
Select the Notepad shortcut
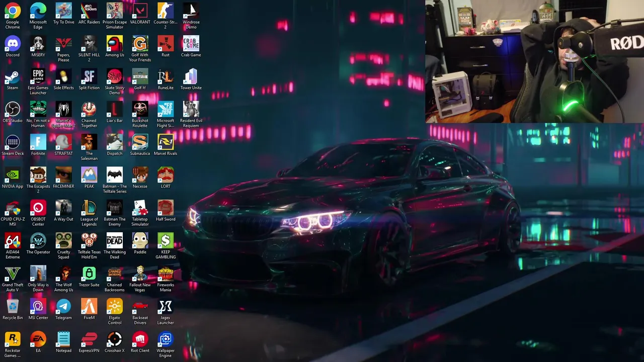(x=63, y=339)
